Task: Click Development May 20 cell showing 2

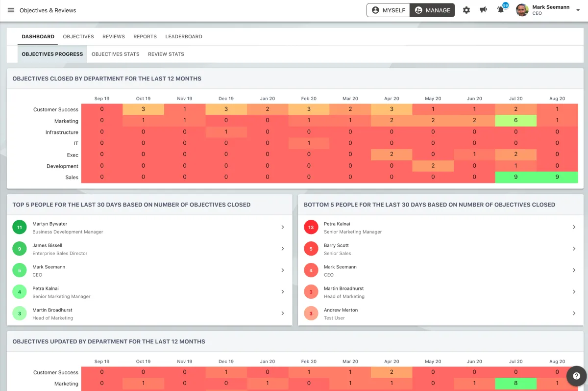Action: [433, 166]
